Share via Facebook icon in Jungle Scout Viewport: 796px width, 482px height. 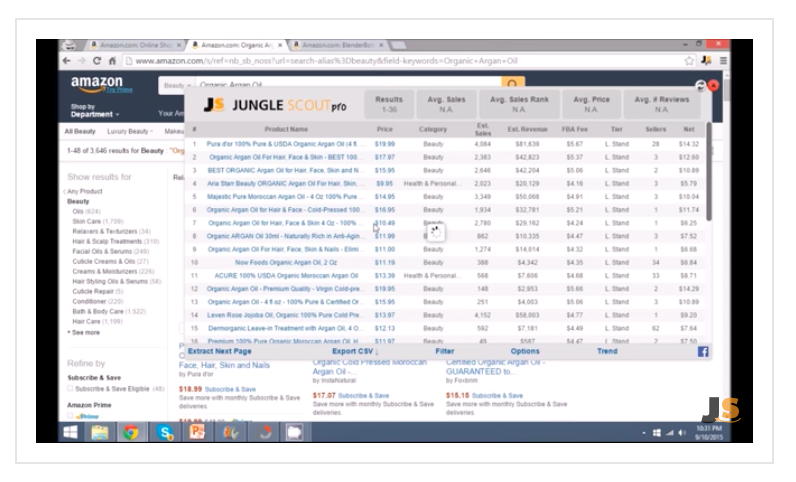[x=703, y=351]
